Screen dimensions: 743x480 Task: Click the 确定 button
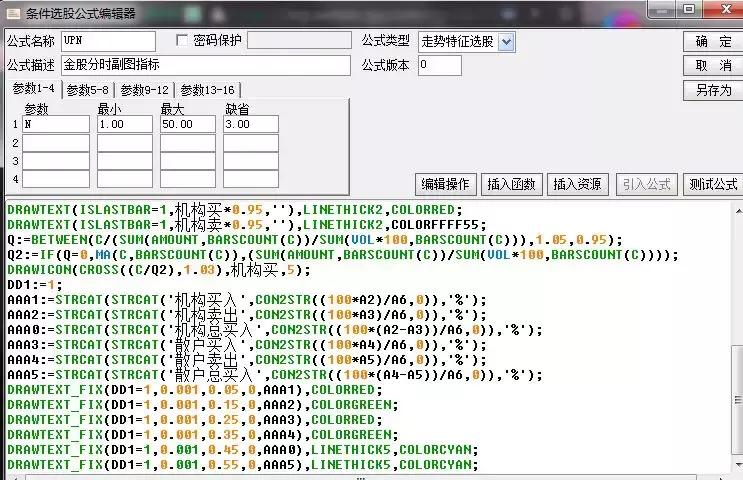tap(713, 42)
